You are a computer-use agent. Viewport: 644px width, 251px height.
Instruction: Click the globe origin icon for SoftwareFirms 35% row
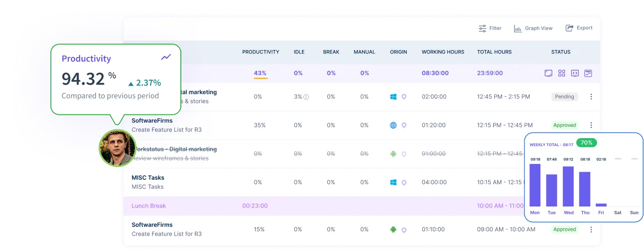click(x=393, y=125)
